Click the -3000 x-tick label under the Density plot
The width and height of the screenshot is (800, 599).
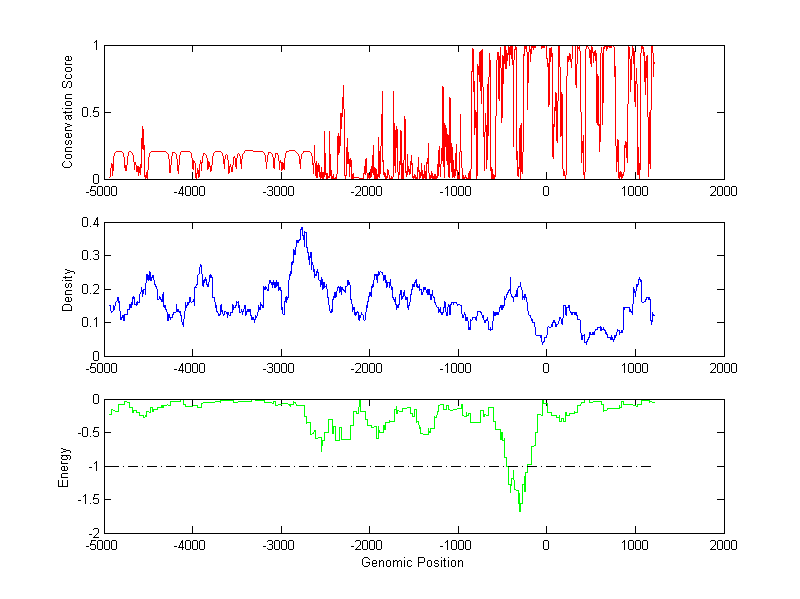(279, 369)
